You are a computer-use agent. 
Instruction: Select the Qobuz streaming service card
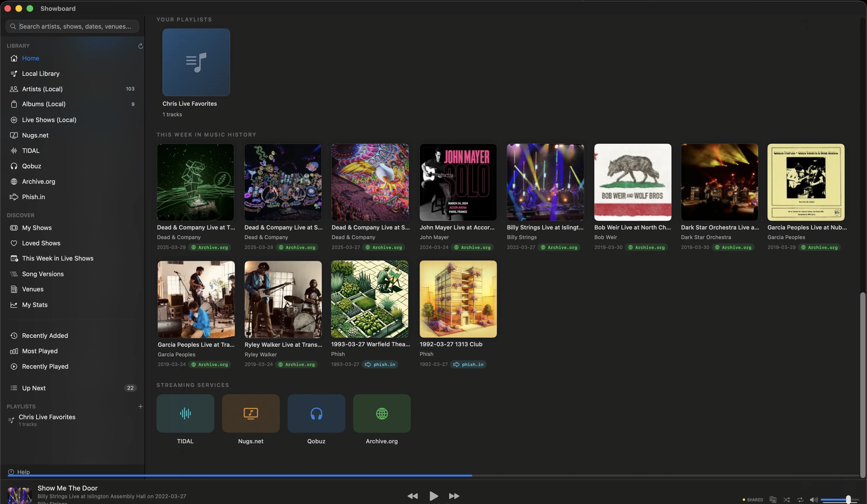(316, 413)
